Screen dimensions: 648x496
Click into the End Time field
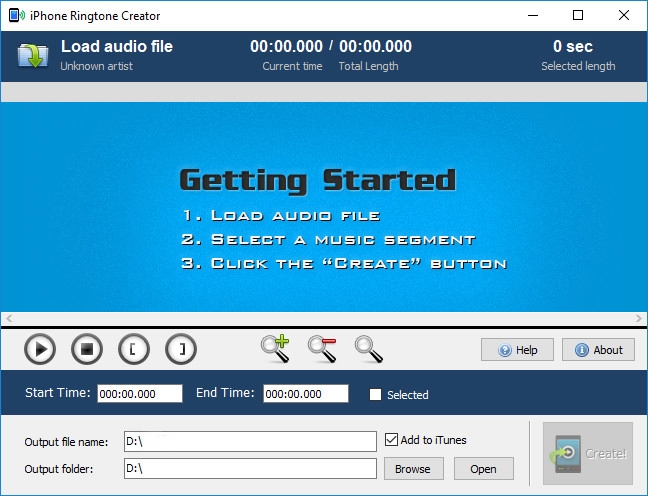(306, 393)
